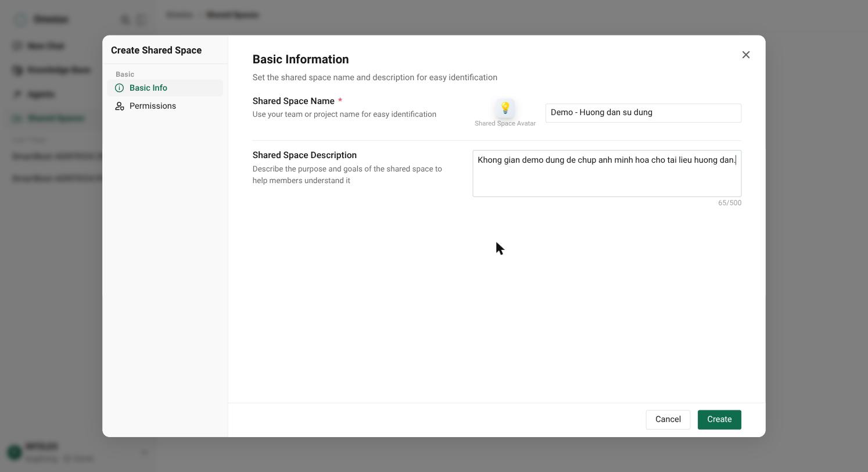868x472 pixels.
Task: Switch to the Permissions section
Action: pos(165,106)
